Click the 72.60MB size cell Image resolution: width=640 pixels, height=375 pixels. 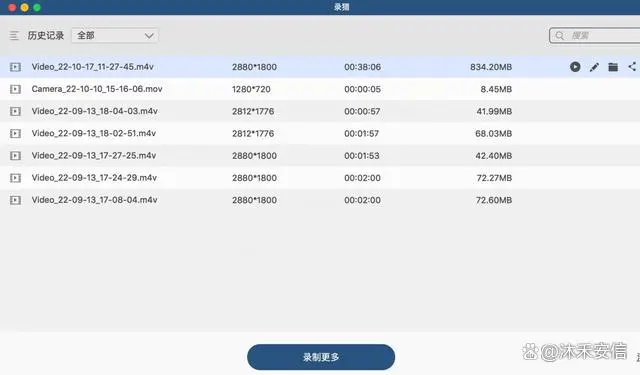494,200
